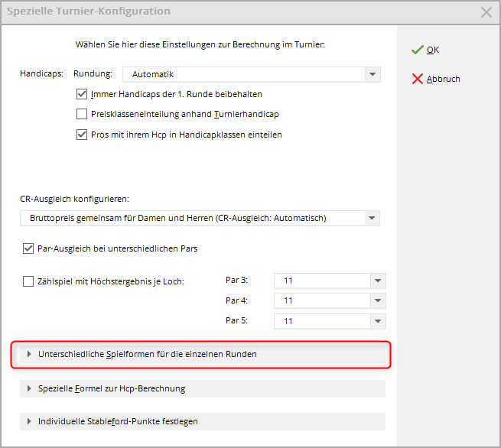
Task: Open the Par 3 dropdown arrow
Action: point(377,281)
